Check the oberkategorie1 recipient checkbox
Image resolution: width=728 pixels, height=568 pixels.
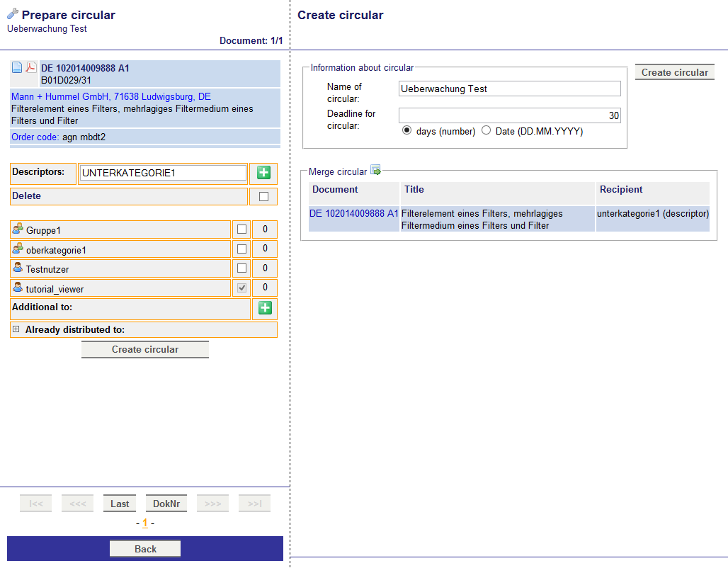point(242,249)
